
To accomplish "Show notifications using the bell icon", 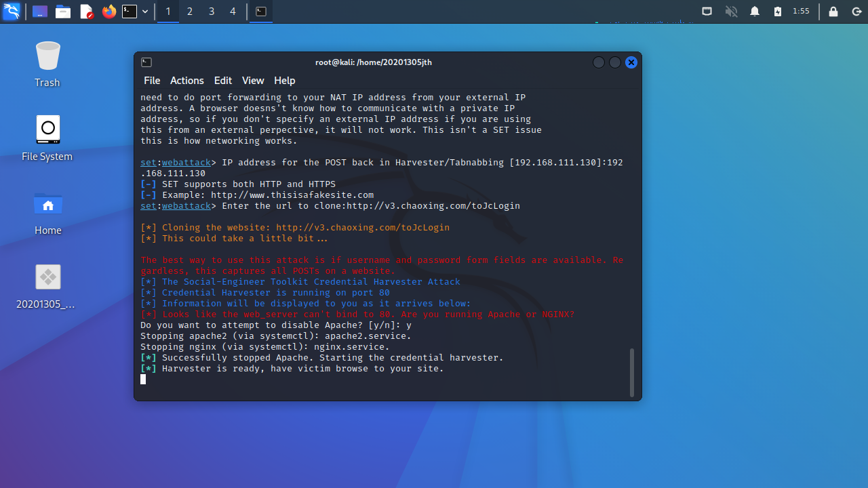I will click(755, 12).
